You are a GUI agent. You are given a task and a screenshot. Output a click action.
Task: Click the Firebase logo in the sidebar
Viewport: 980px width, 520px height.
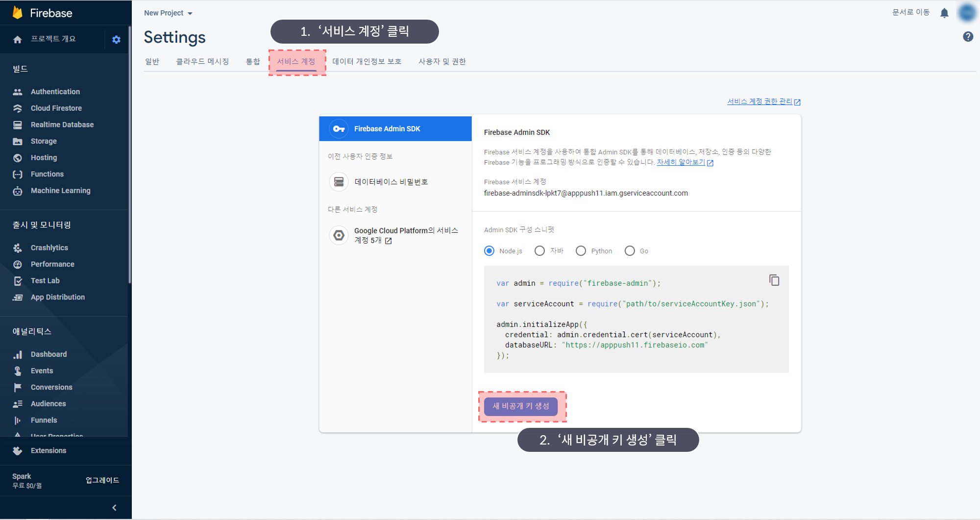coord(18,13)
